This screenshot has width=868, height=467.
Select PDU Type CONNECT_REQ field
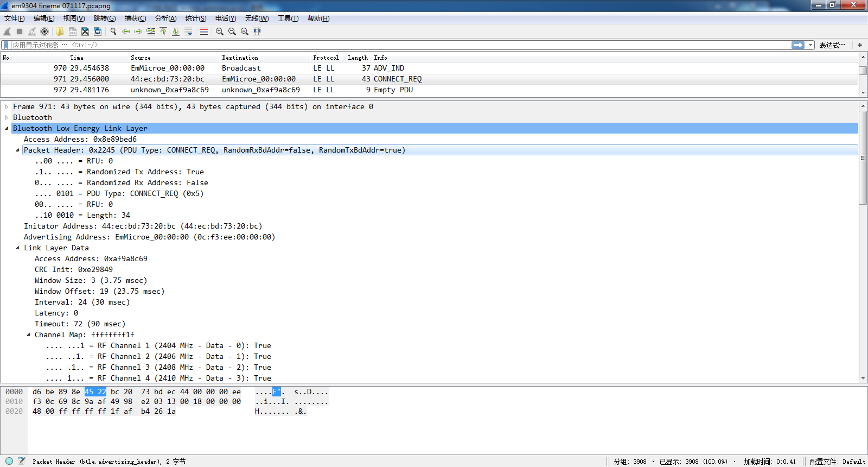coord(119,194)
